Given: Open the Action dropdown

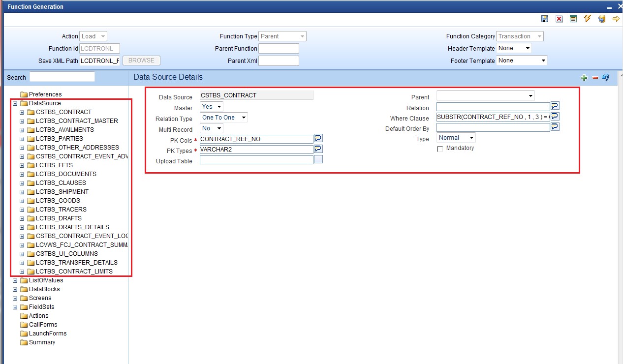Looking at the screenshot, I should tap(93, 36).
